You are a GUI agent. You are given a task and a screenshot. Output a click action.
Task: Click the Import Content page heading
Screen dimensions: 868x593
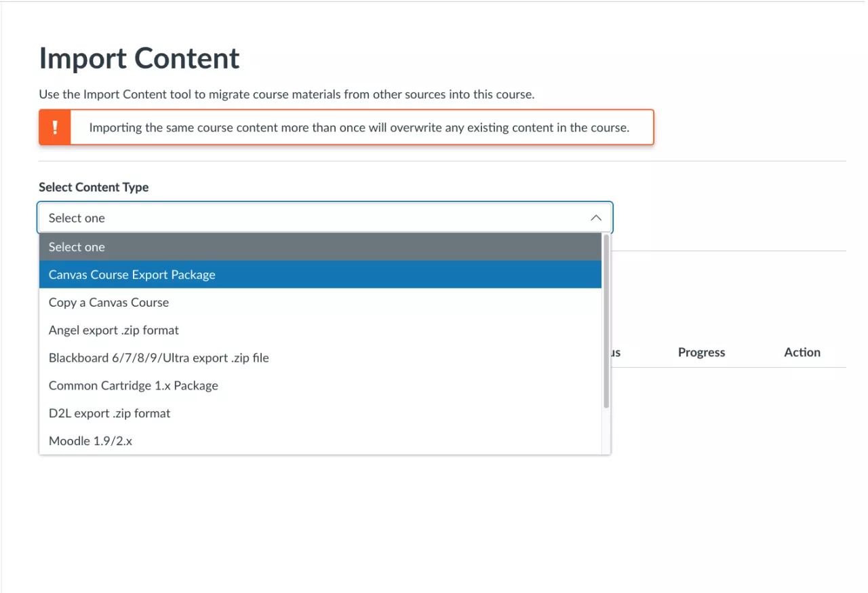click(x=139, y=58)
